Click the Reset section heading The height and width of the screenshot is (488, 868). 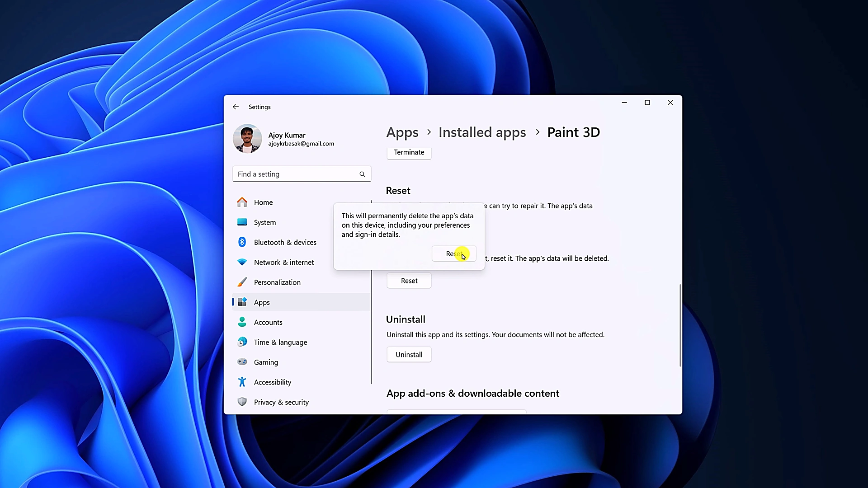pyautogui.click(x=398, y=191)
